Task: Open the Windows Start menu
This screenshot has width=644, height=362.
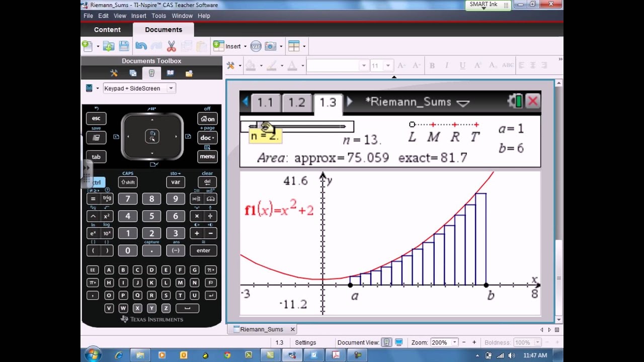Action: [93, 355]
